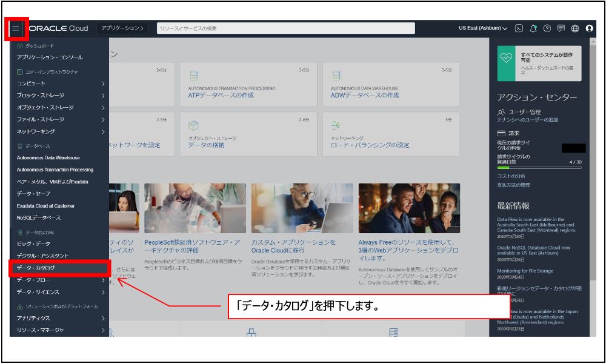Viewport: 606px width, 364px height.
Task: Open Cloud Shell icon in header
Action: [x=519, y=28]
